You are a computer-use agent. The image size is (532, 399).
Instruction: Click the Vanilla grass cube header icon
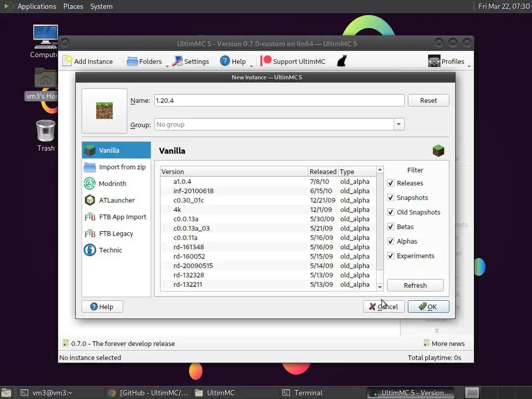pos(438,151)
